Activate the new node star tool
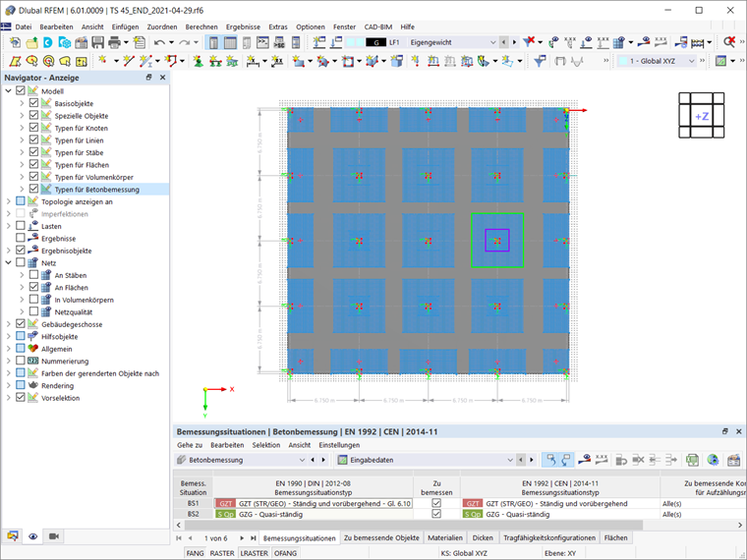This screenshot has height=560, width=747. (x=102, y=61)
